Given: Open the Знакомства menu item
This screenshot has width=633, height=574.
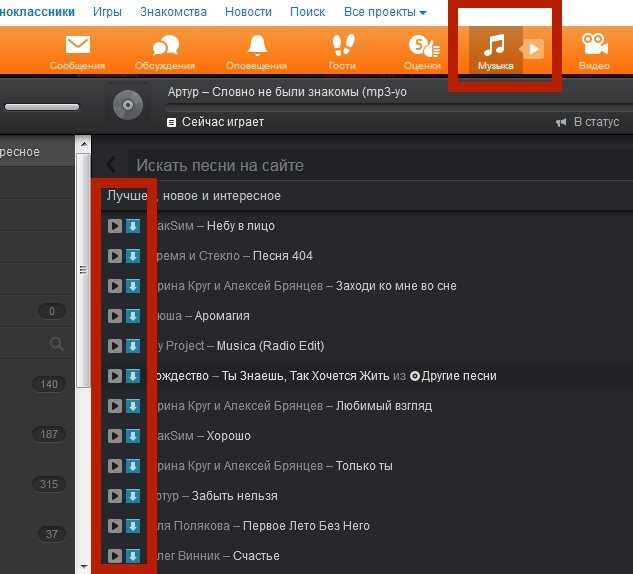Looking at the screenshot, I should tap(174, 12).
